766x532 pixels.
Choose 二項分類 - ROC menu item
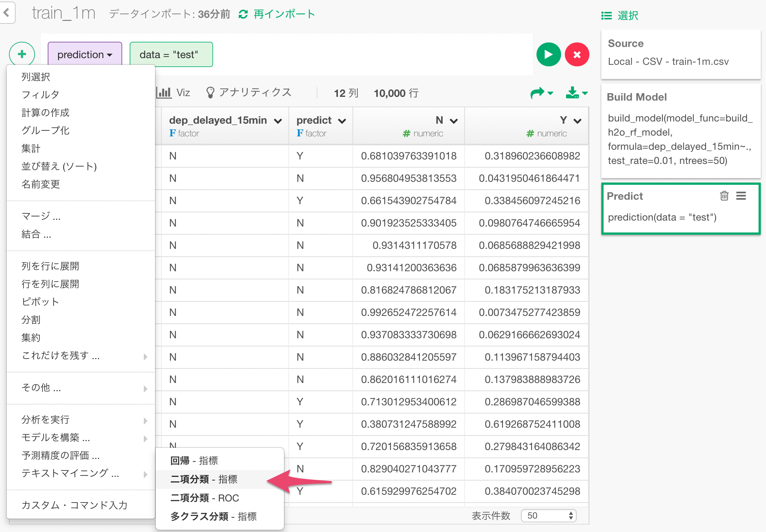205,498
